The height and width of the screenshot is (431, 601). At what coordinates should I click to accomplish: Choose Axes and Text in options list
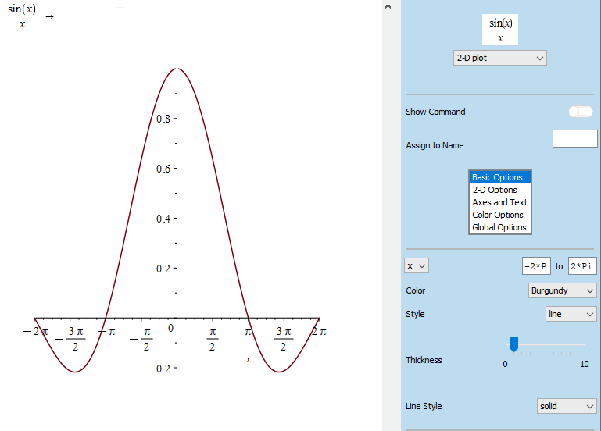click(x=501, y=202)
